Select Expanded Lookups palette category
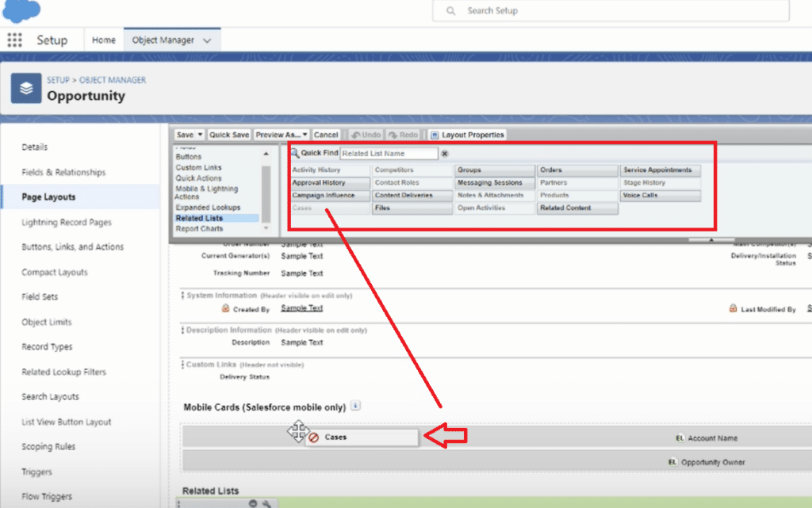812x508 pixels. click(x=208, y=208)
